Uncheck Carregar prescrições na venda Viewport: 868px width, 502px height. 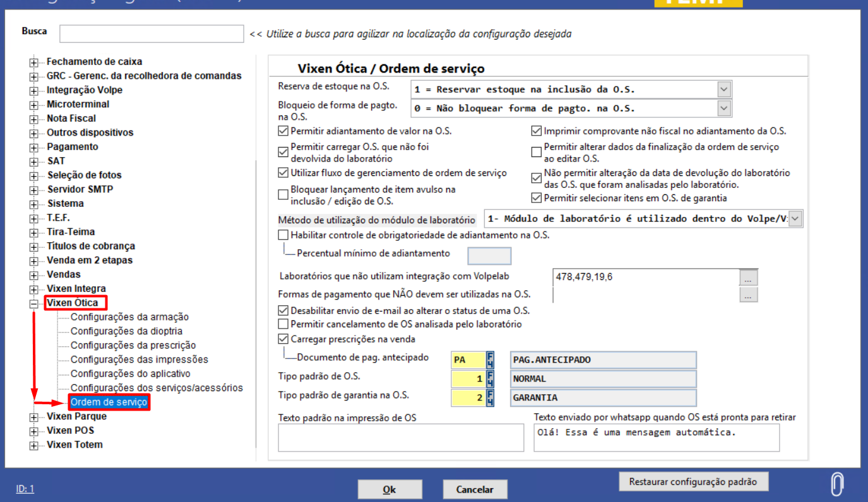[283, 339]
